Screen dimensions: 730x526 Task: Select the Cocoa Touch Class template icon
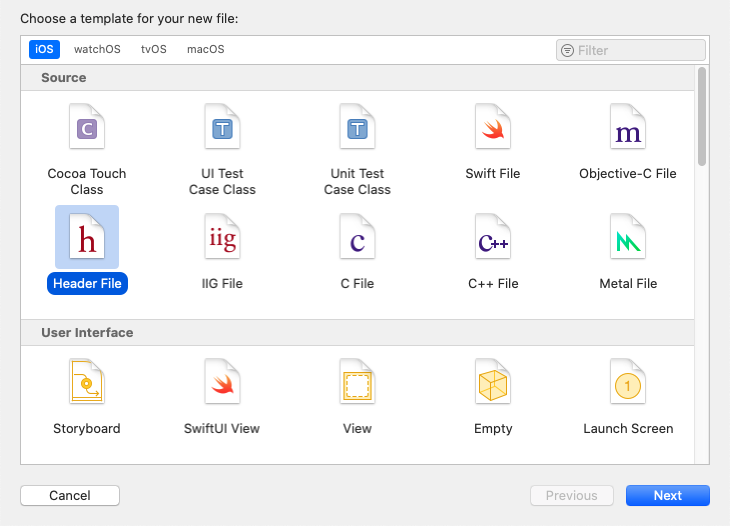coord(87,126)
